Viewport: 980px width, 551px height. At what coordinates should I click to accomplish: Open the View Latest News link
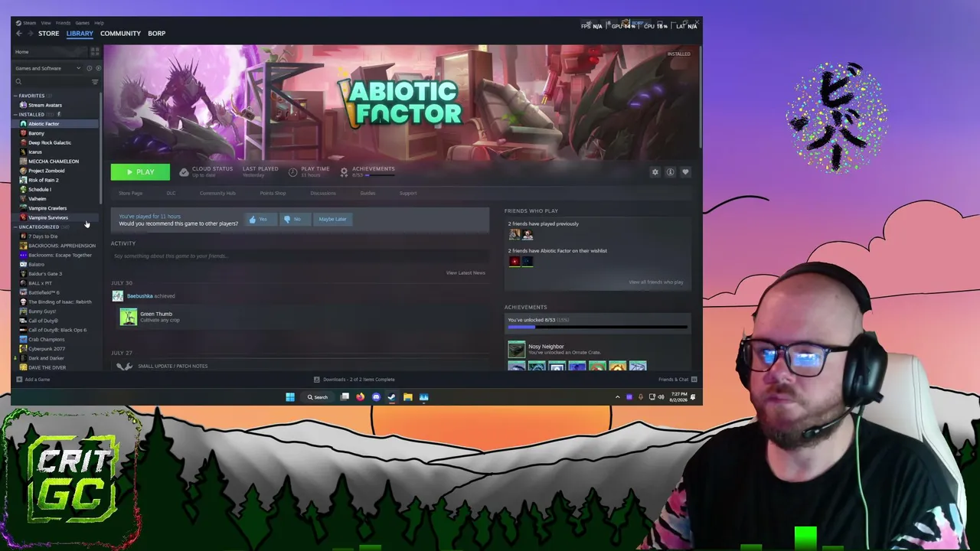tap(465, 273)
